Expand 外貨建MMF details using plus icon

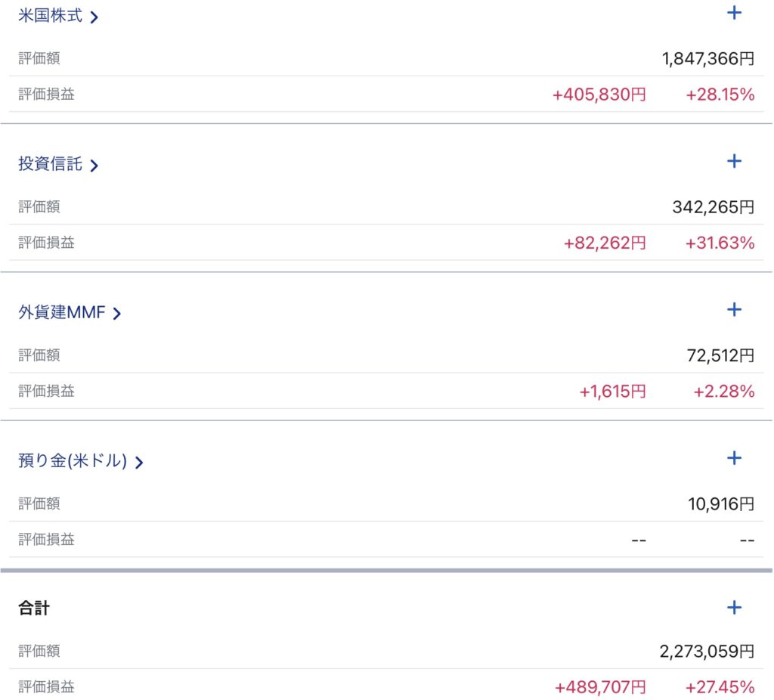[734, 309]
